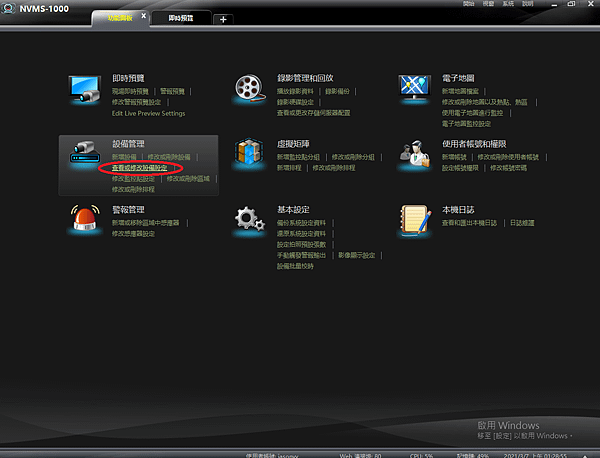Open the 說明 menu in the title bar
This screenshot has width=600, height=458.
point(528,4)
